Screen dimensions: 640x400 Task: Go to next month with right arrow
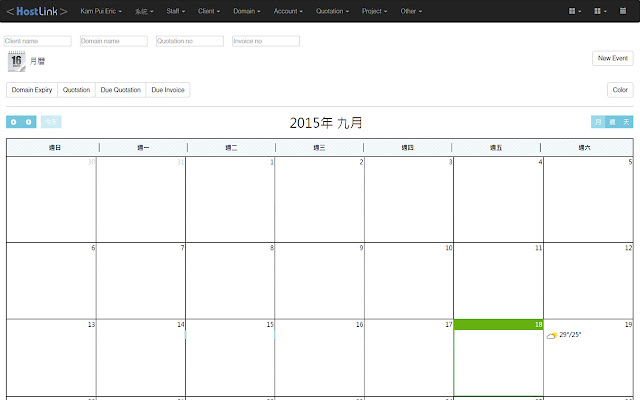pos(29,122)
